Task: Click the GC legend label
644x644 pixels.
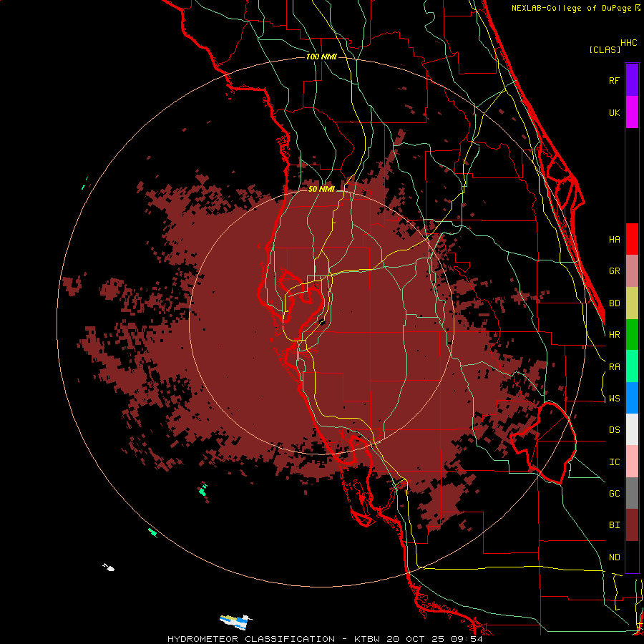Action: [x=615, y=494]
